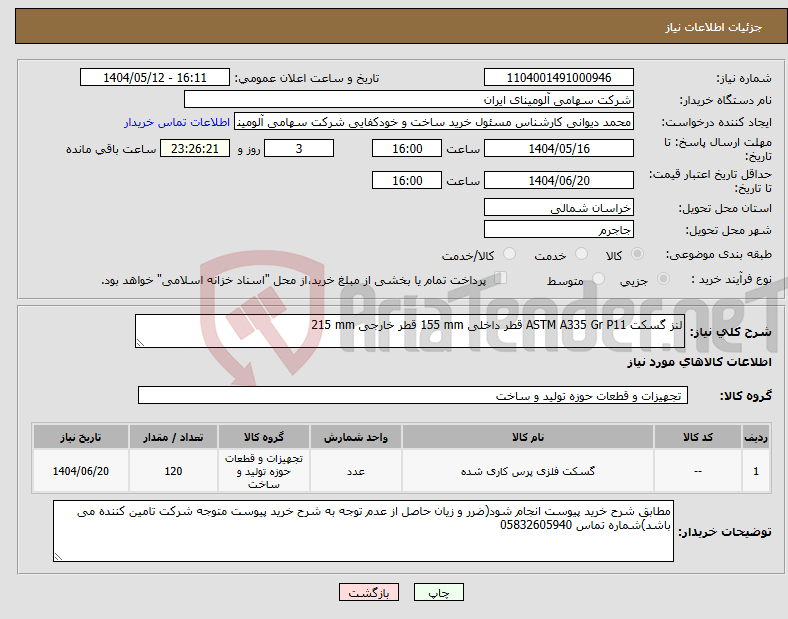Viewport: 788px width, 619px height.
Task: Click the buyer notes textarea مطابق شرح خرید
Action: pyautogui.click(x=363, y=531)
